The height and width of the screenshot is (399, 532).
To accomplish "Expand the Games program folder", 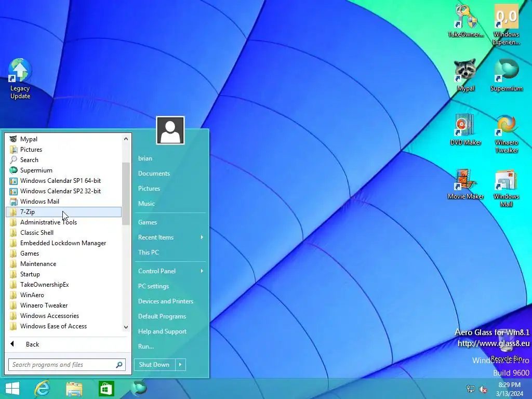I will [64, 254].
